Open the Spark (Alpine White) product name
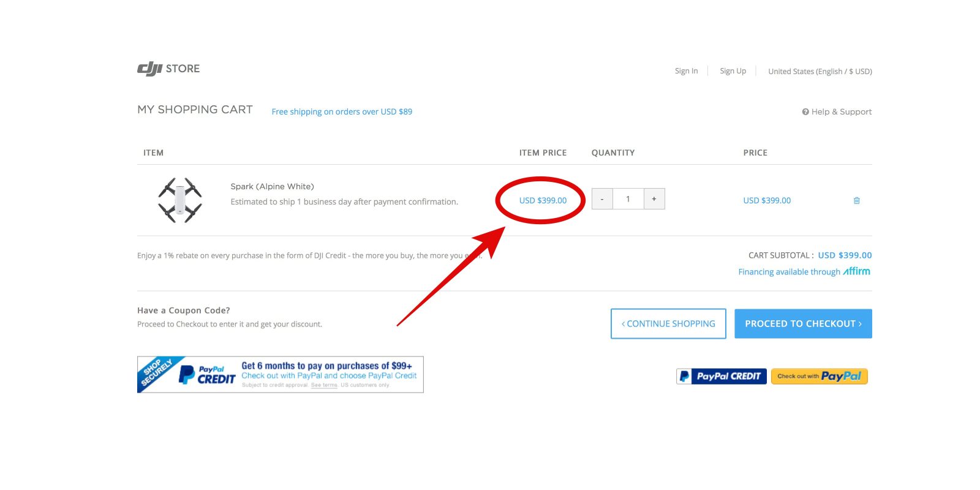The image size is (980, 490). [272, 187]
